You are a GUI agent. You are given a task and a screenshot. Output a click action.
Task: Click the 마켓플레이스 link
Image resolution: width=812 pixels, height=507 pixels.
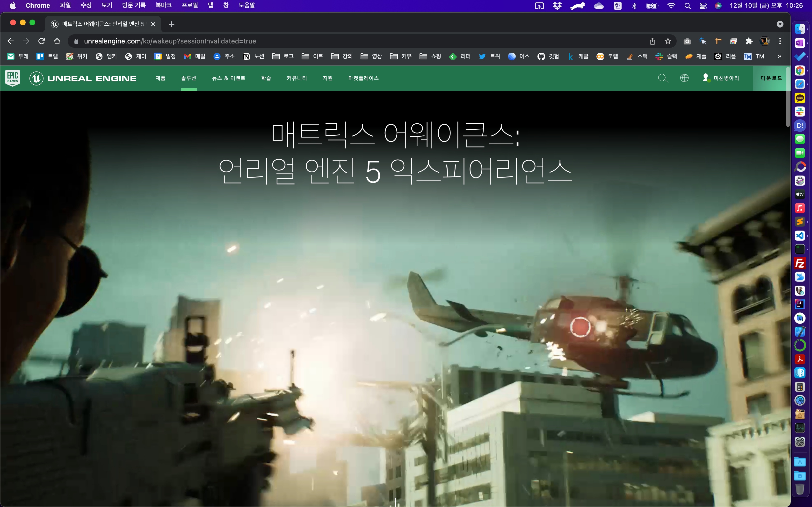click(363, 78)
